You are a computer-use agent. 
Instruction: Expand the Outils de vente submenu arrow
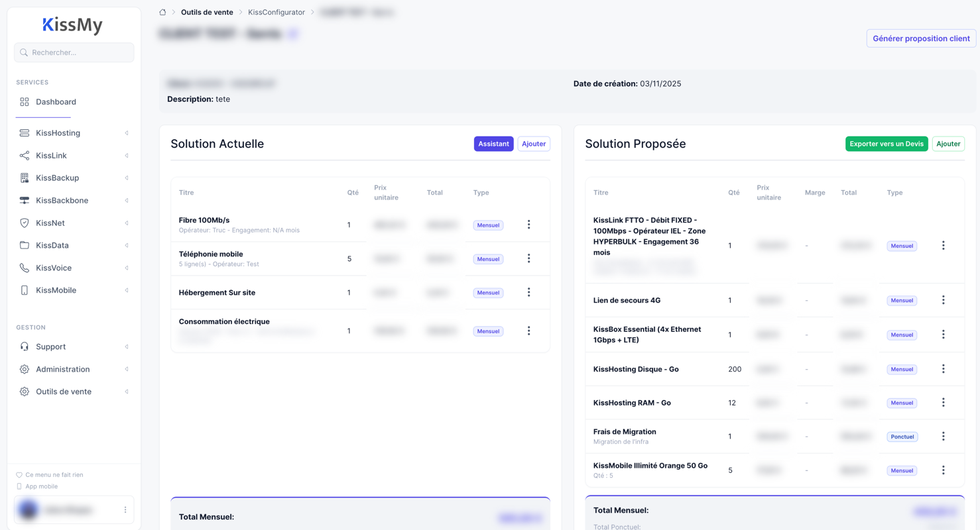pyautogui.click(x=127, y=392)
